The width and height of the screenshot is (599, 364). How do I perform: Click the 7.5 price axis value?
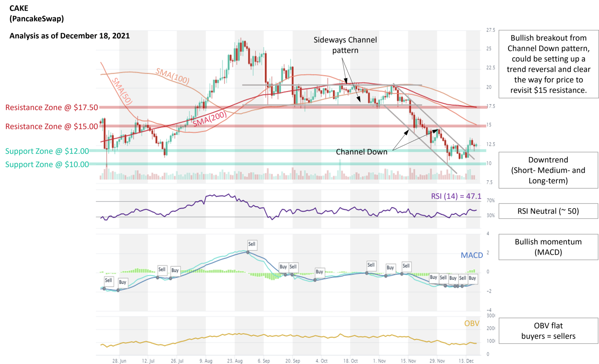click(489, 182)
